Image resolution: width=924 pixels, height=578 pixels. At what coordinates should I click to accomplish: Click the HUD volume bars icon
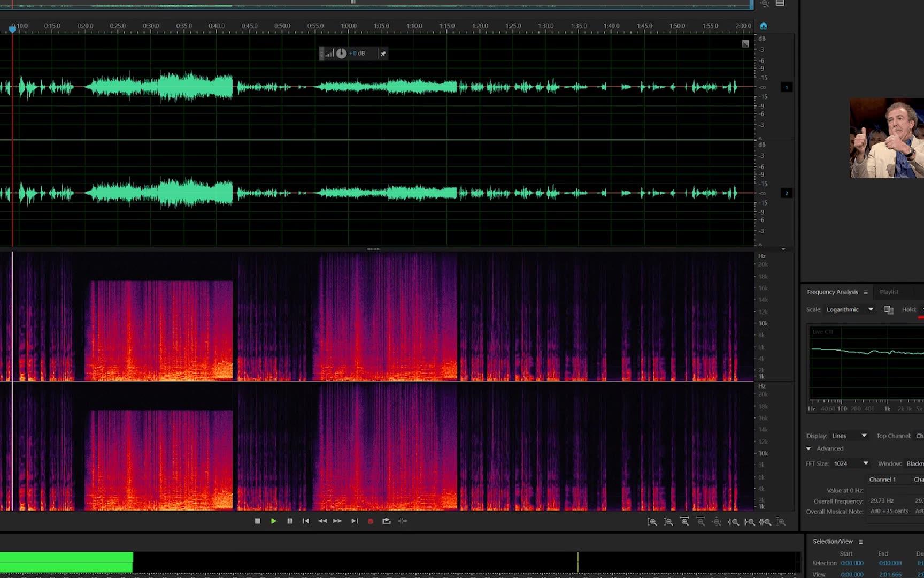click(329, 54)
